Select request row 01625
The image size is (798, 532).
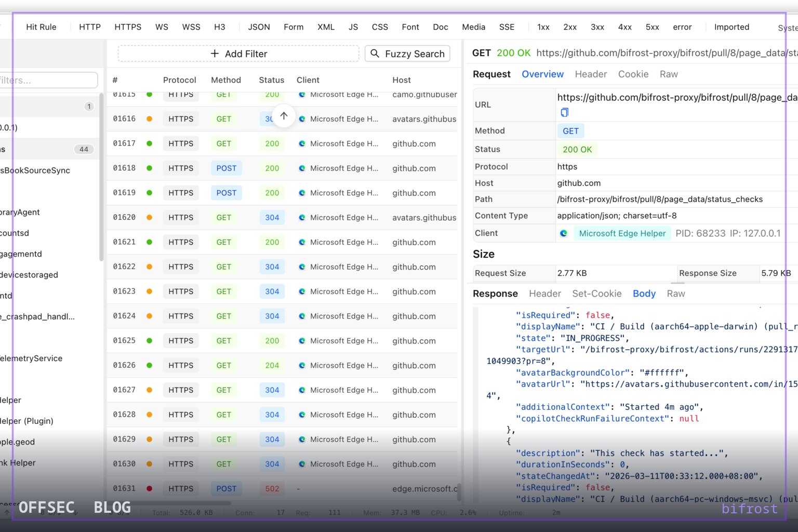tap(282, 341)
